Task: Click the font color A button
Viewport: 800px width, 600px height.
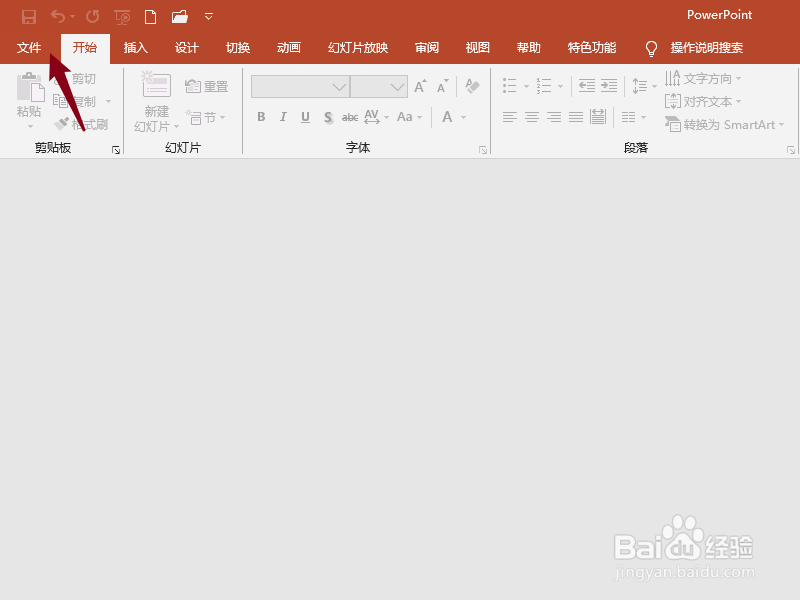Action: (447, 117)
